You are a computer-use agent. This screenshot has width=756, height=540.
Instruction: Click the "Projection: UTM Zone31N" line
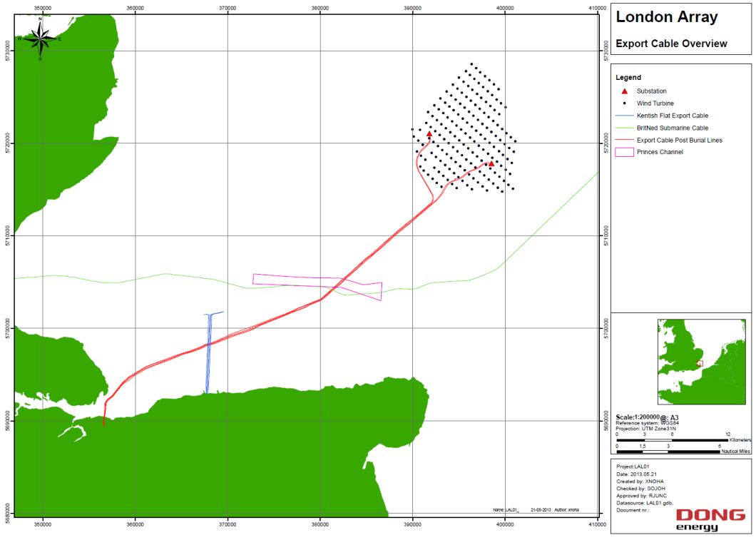coord(645,429)
